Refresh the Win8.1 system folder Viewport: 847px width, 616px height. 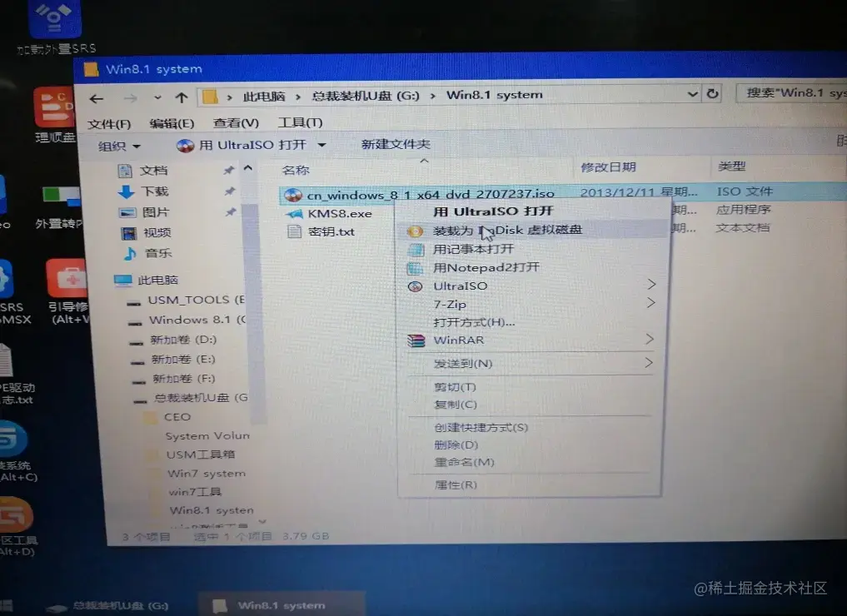[x=712, y=93]
